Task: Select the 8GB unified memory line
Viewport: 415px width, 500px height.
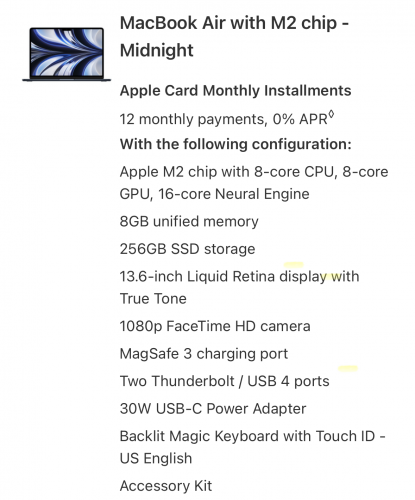Action: [x=189, y=221]
